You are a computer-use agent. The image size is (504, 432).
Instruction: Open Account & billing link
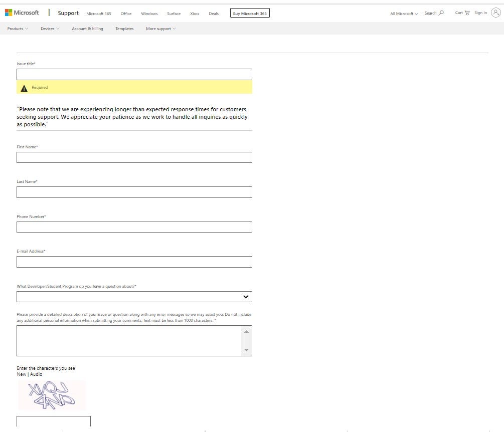87,29
